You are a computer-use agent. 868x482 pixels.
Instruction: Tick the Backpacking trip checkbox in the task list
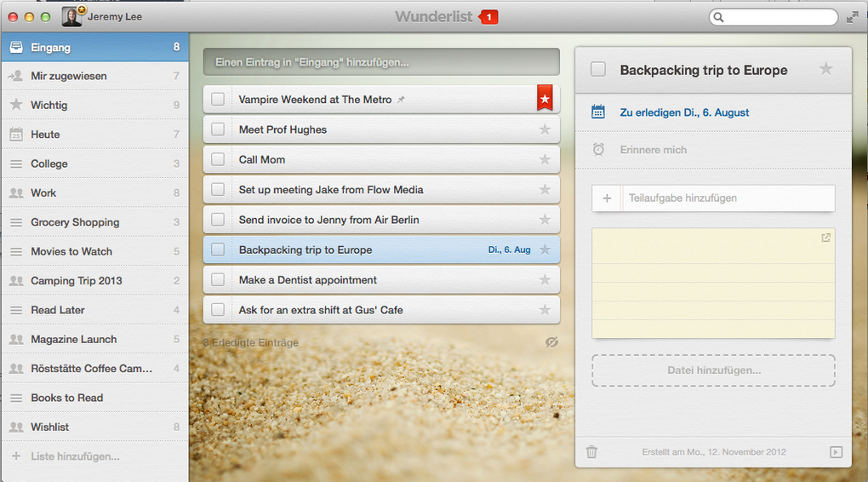tap(218, 250)
